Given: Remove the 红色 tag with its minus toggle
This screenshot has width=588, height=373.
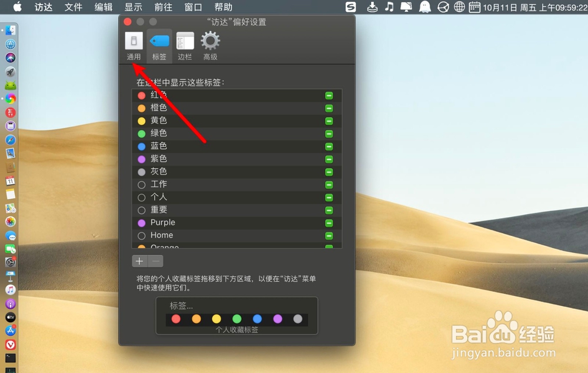Looking at the screenshot, I should click(329, 95).
